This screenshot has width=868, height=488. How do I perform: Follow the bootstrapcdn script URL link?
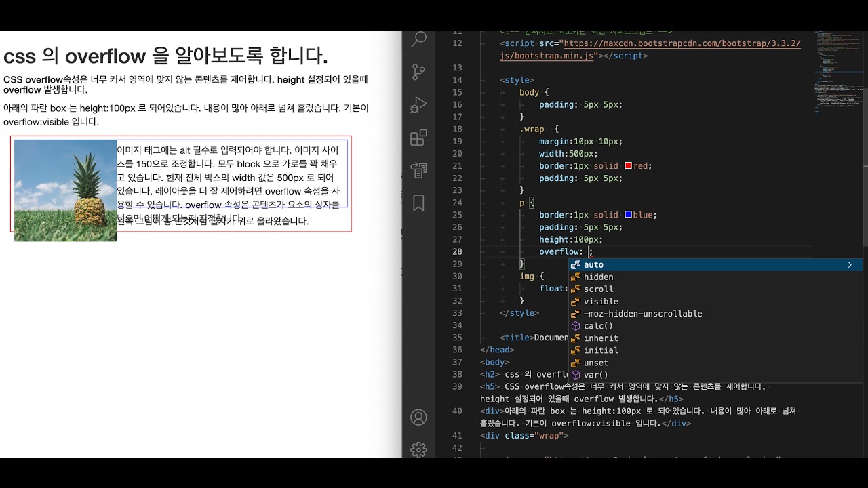pyautogui.click(x=650, y=49)
